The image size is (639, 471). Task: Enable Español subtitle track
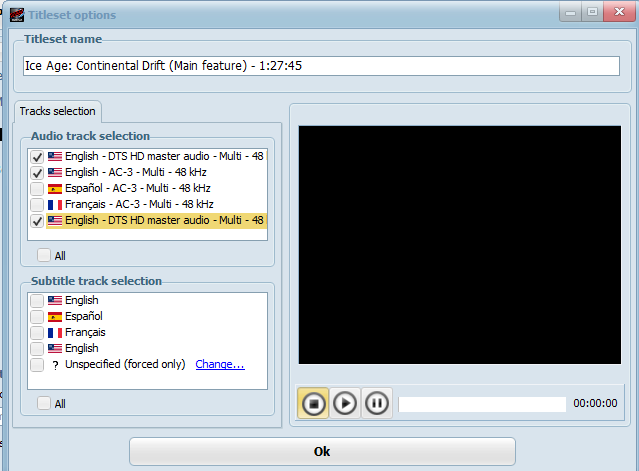(37, 317)
